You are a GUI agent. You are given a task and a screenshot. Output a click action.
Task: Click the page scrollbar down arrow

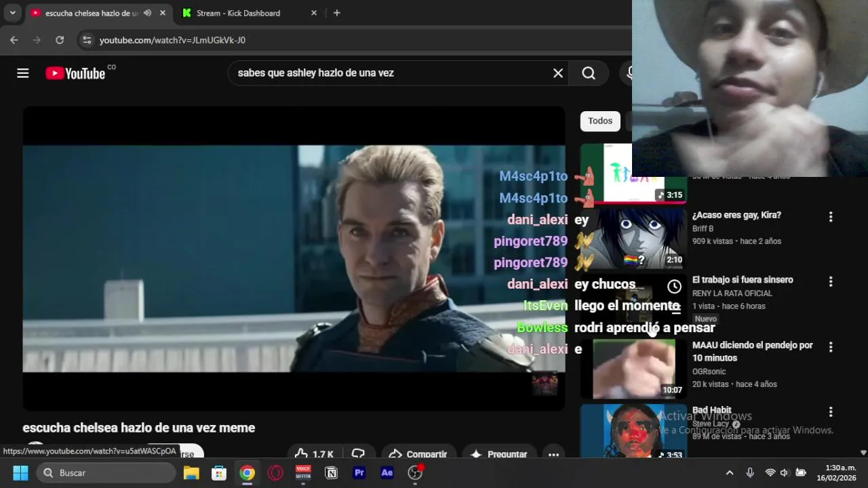coord(863,452)
